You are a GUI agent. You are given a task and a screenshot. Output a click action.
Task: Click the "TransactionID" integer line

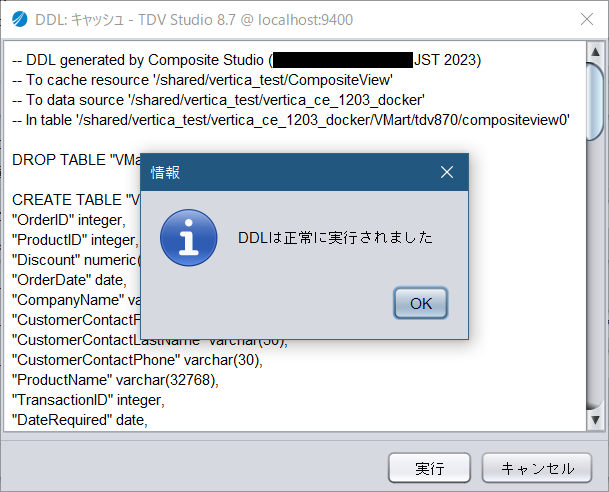(x=89, y=400)
